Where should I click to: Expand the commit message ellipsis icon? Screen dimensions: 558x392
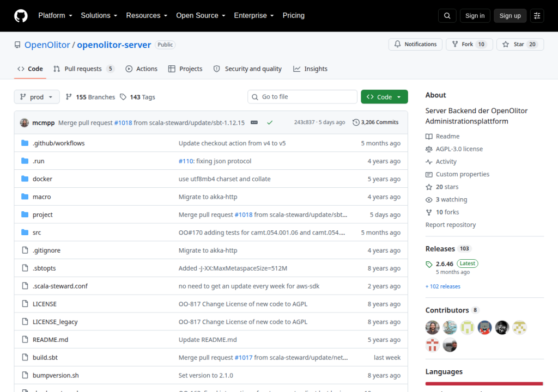254,122
